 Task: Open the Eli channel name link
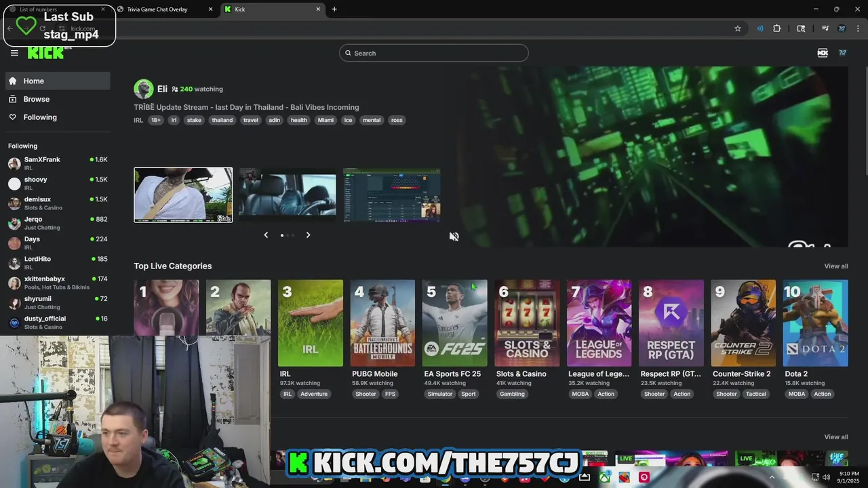click(162, 89)
